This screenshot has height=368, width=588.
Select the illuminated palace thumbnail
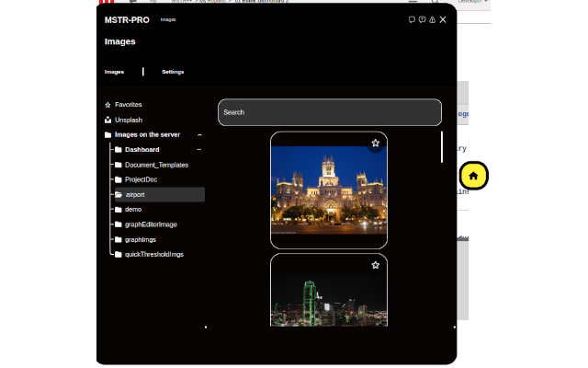pyautogui.click(x=329, y=190)
